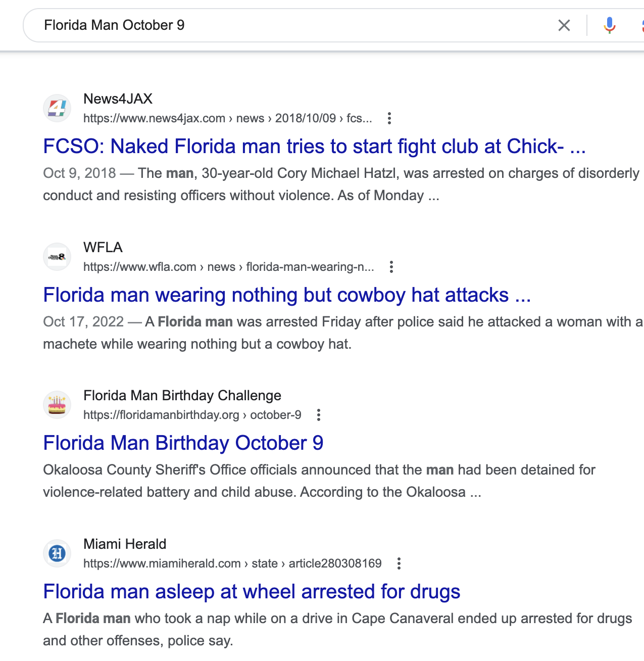
Task: Click the birthday cake icon for Florida Man Birthday Challenge
Action: pos(57,405)
